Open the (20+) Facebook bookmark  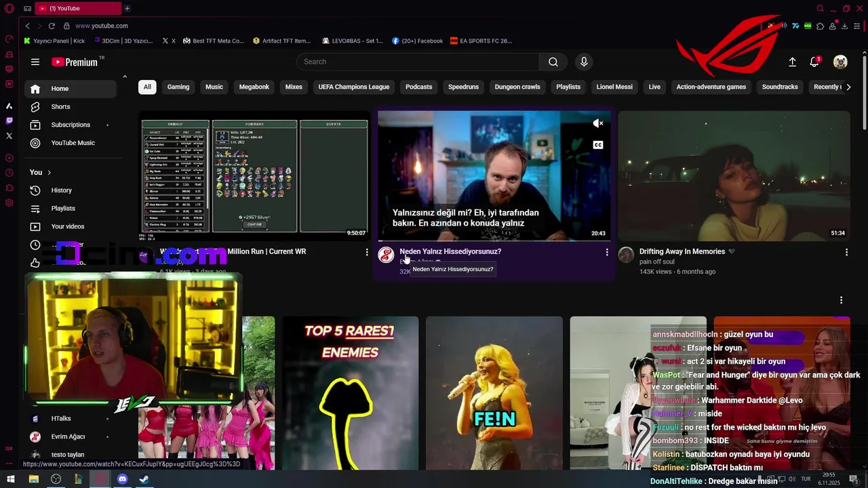pyautogui.click(x=417, y=41)
